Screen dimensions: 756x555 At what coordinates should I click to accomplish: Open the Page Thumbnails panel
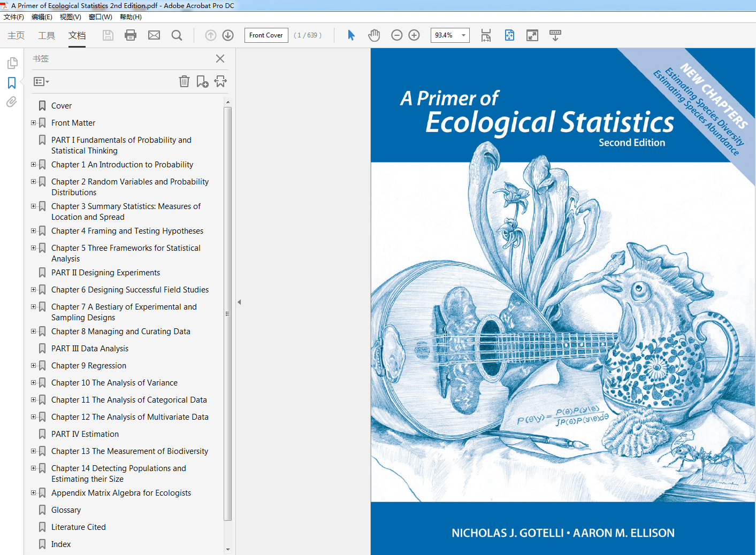12,63
